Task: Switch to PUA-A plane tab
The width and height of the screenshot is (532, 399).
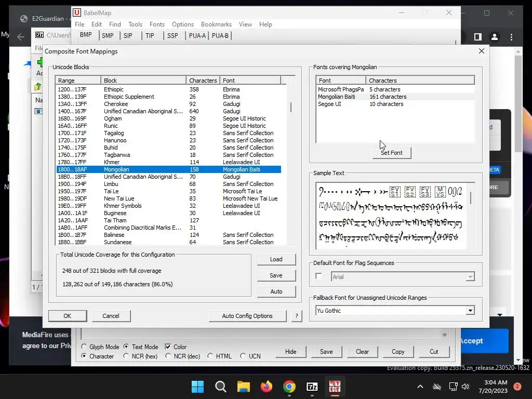Action: 197,36
